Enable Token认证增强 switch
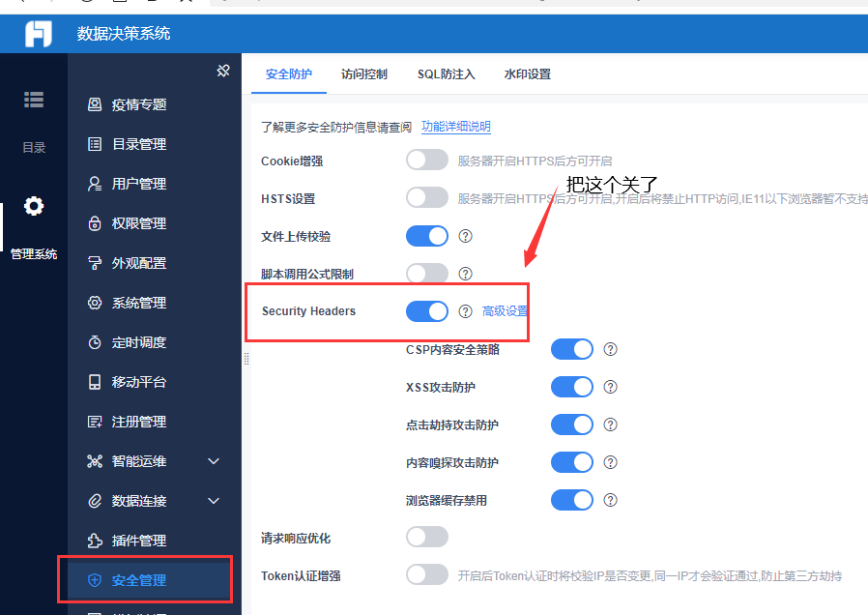Viewport: 868px width, 615px height. tap(427, 574)
